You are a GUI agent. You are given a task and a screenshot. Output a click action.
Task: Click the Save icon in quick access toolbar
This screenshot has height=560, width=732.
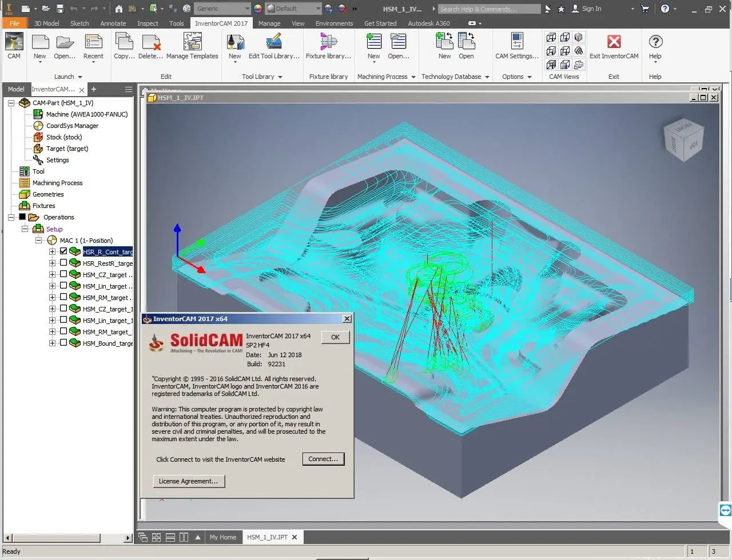pyautogui.click(x=59, y=9)
